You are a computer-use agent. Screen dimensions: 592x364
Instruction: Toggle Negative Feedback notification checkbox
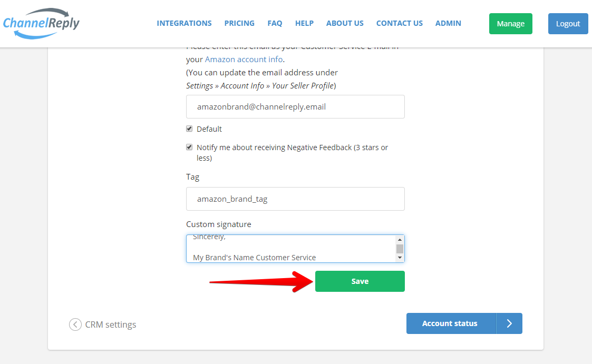[189, 147]
